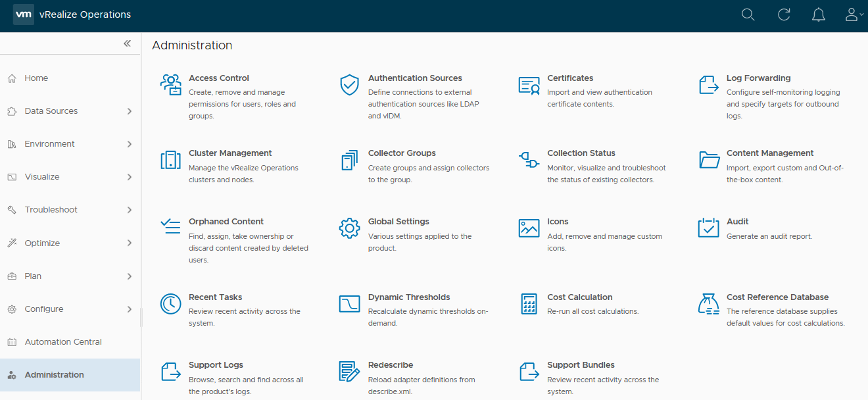Viewport: 868px width, 400px height.
Task: Open the Cluster Management link
Action: pos(230,153)
